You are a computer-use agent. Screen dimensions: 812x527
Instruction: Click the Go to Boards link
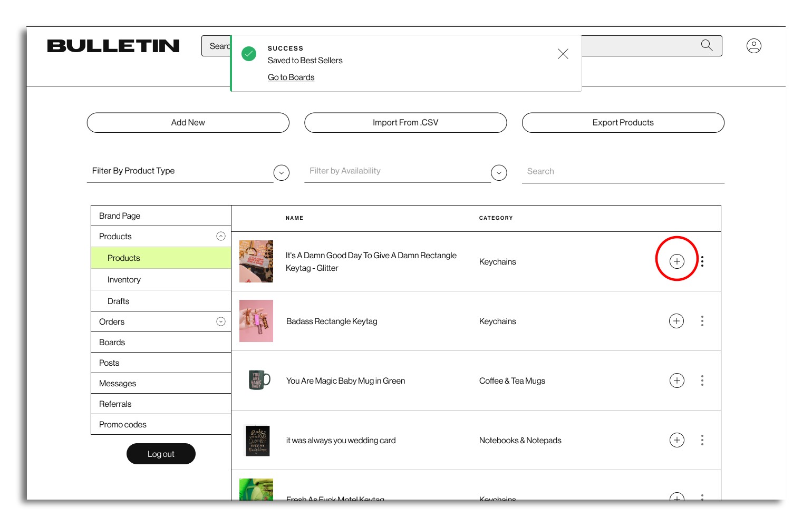[x=291, y=77]
